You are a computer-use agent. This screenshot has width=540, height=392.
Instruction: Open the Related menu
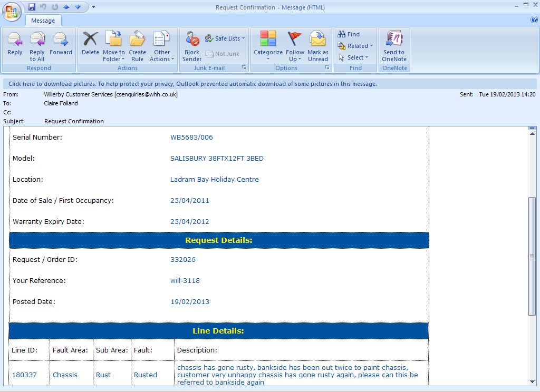[x=356, y=46]
